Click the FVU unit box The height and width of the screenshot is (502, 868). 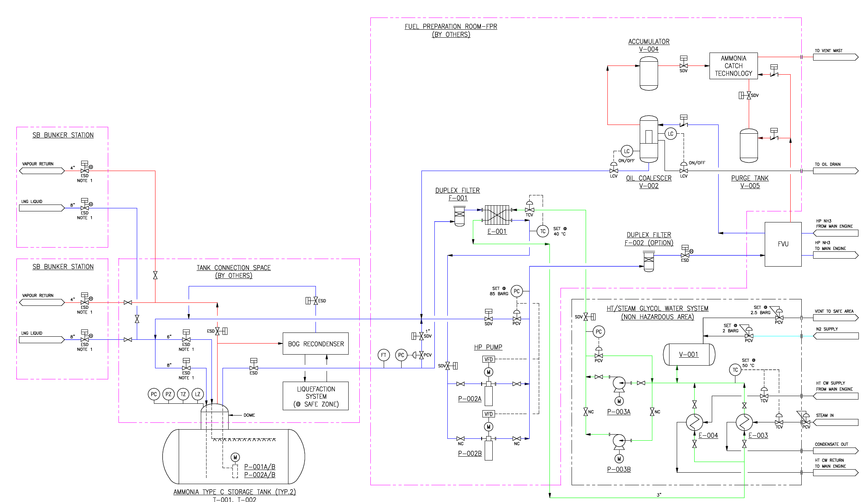[783, 244]
